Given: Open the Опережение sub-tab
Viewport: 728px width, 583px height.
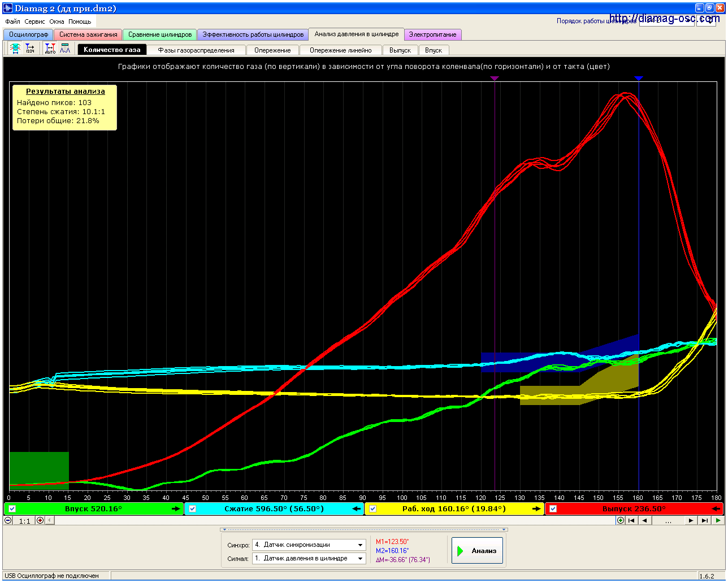Looking at the screenshot, I should 272,50.
